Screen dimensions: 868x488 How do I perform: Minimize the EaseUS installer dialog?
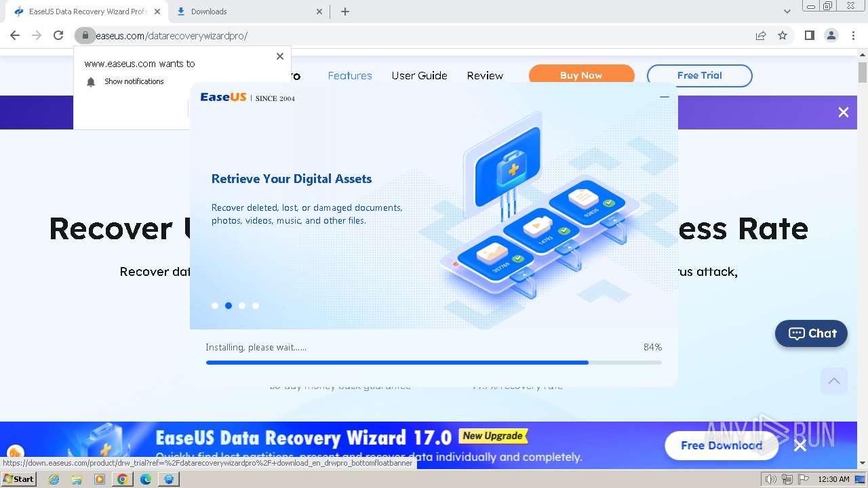tap(665, 97)
